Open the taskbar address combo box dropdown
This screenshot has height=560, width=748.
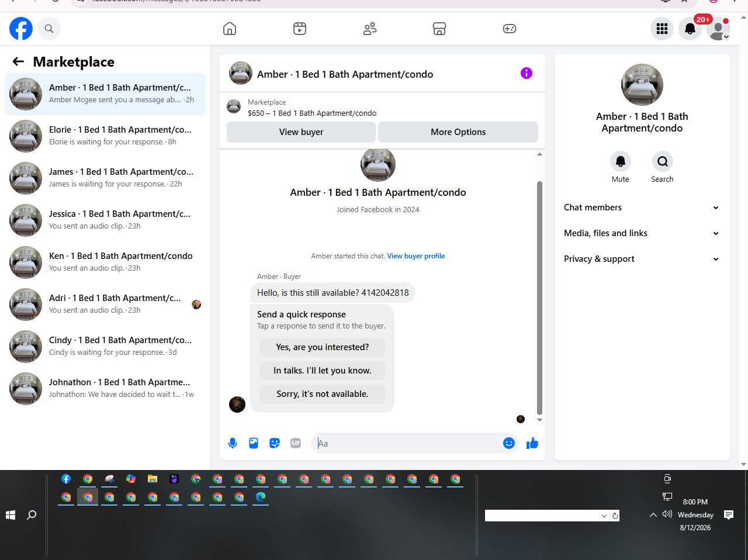pos(604,516)
